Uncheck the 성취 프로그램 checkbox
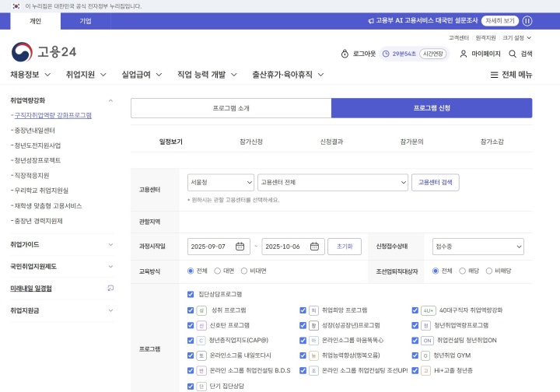The image size is (560, 392). [191, 310]
